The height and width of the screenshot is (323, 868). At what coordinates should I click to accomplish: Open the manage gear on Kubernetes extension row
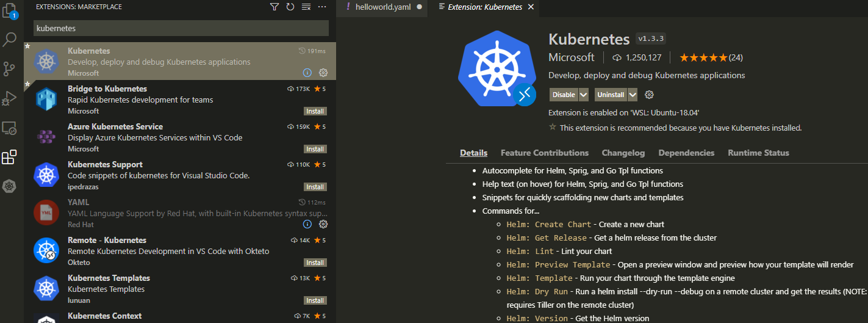pos(323,73)
